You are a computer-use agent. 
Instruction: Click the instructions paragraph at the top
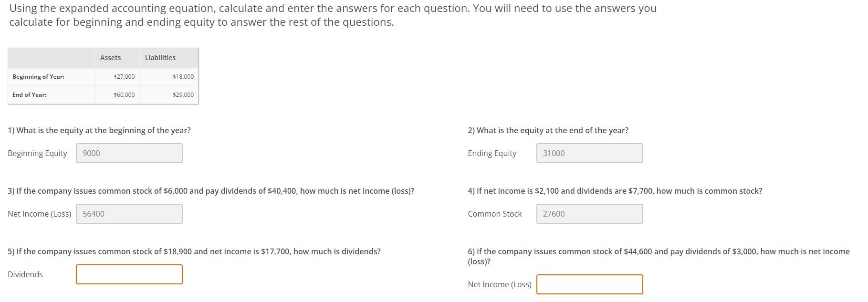[333, 15]
